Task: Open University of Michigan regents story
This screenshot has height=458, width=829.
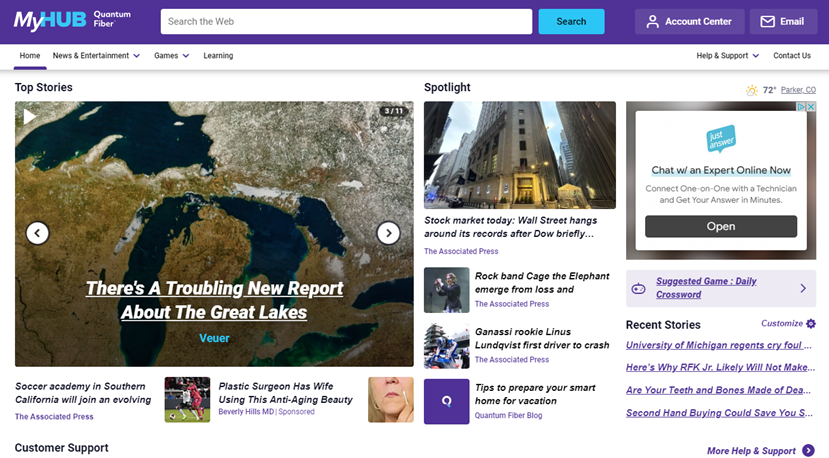Action: [719, 345]
